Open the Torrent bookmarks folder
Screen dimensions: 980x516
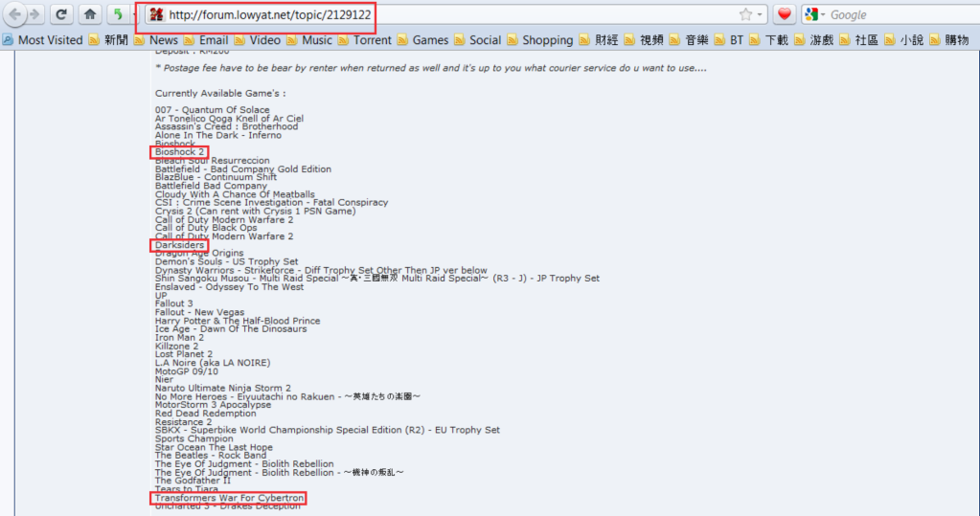364,40
